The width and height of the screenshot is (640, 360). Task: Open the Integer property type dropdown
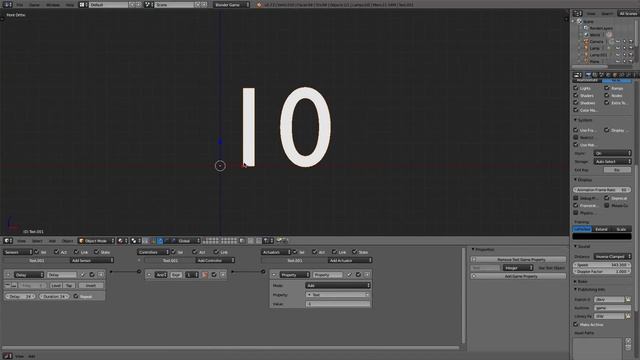(x=518, y=268)
